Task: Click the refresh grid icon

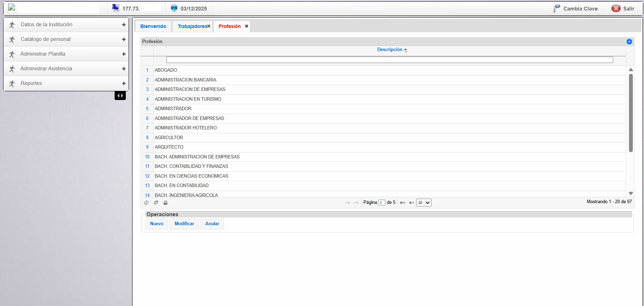Action: click(146, 203)
